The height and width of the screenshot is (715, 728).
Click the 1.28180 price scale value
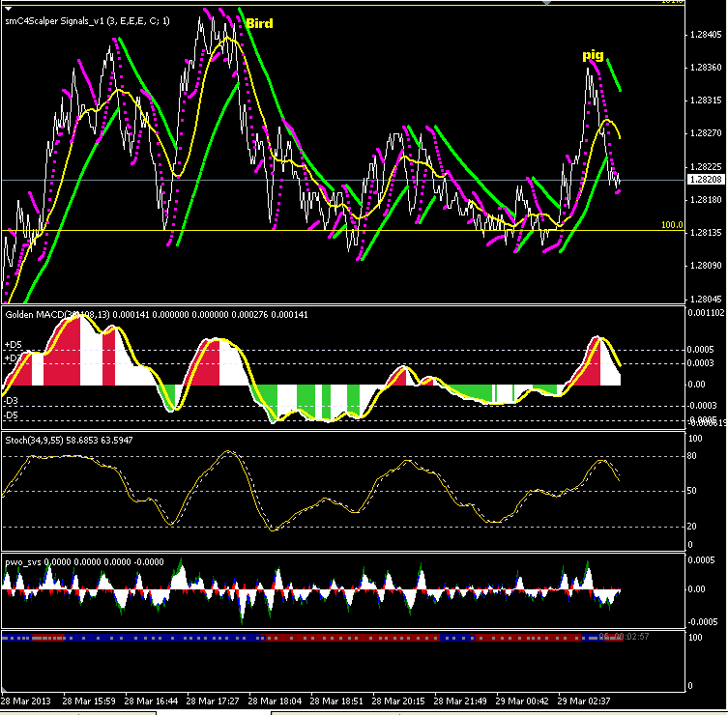(706, 200)
